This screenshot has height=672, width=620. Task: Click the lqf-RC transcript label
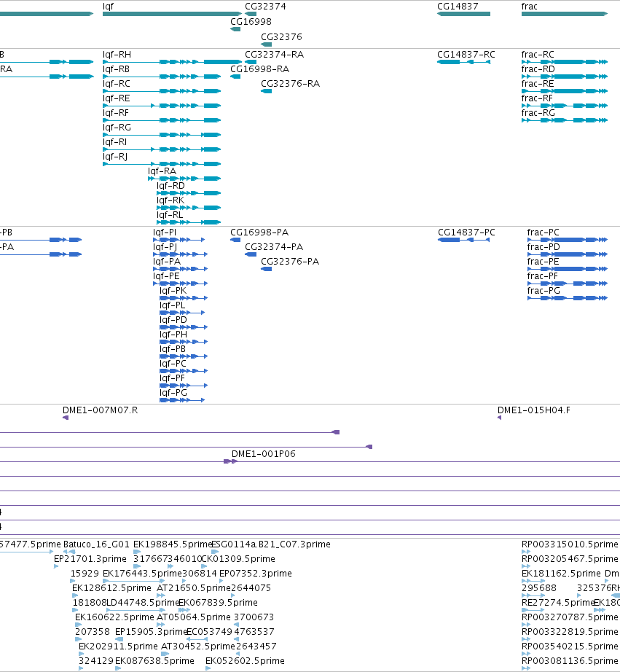click(117, 84)
